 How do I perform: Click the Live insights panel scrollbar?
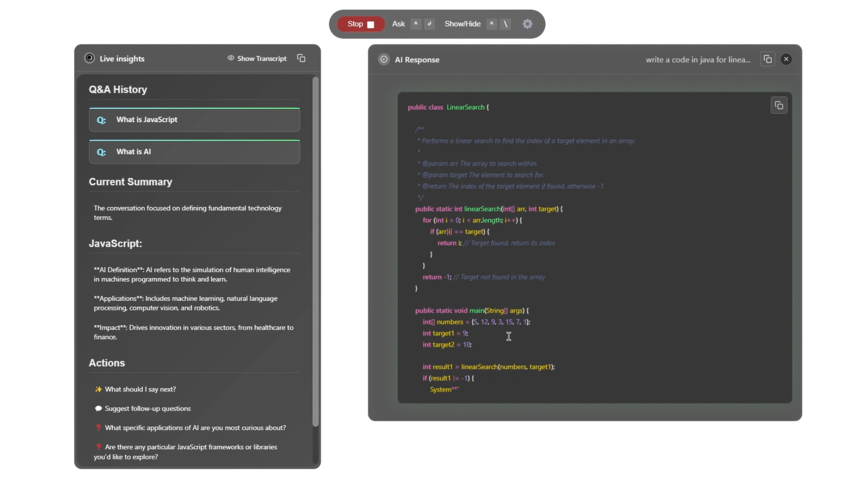315,252
